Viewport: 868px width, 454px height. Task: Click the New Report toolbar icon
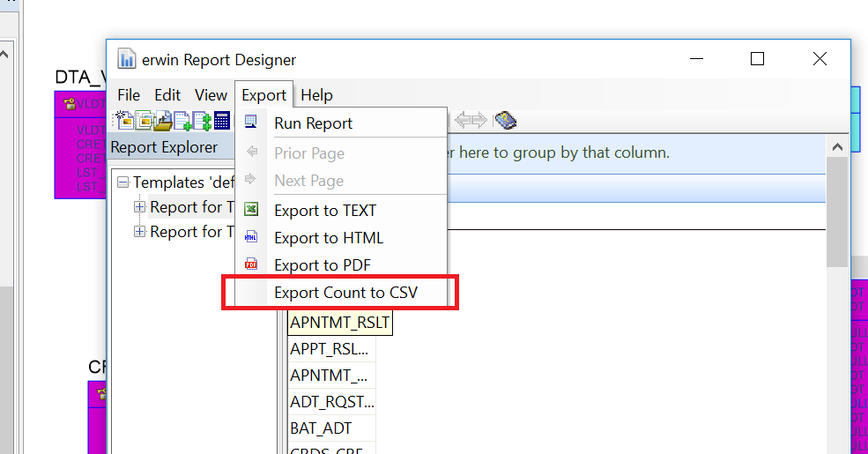(123, 120)
